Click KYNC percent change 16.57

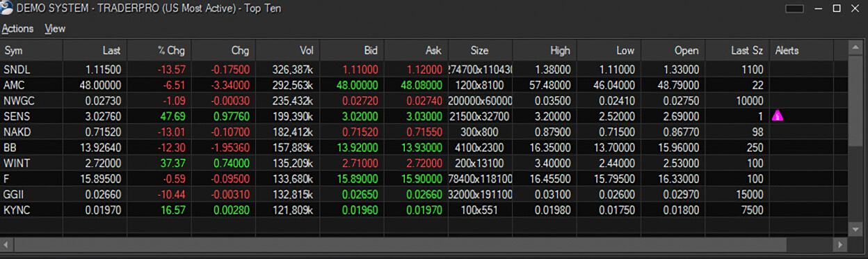pos(173,210)
